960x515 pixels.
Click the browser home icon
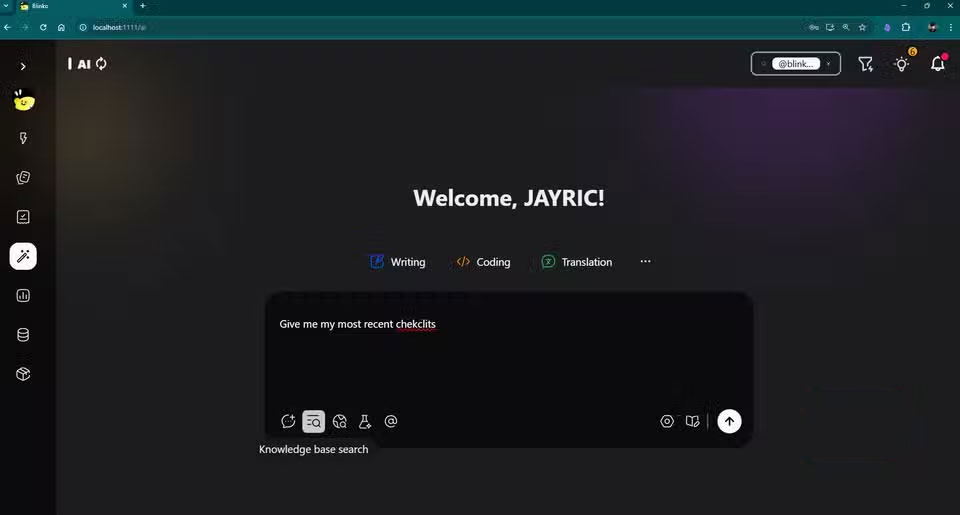(61, 27)
